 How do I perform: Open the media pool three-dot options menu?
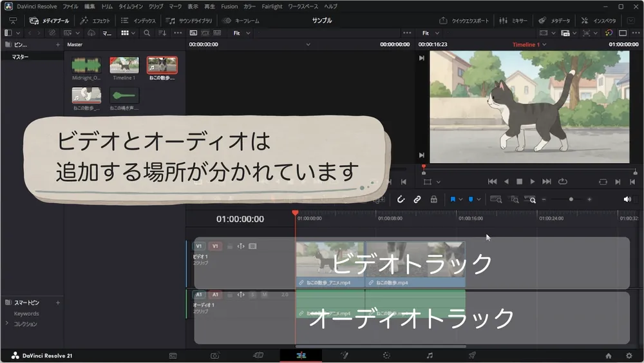tap(178, 33)
